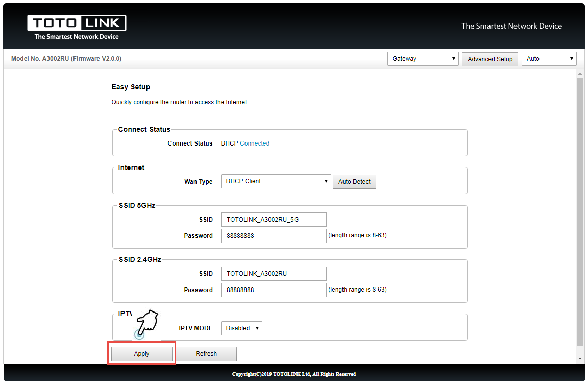The image size is (588, 384).
Task: Click the page vertical scrollbar thumb
Action: tap(580, 212)
